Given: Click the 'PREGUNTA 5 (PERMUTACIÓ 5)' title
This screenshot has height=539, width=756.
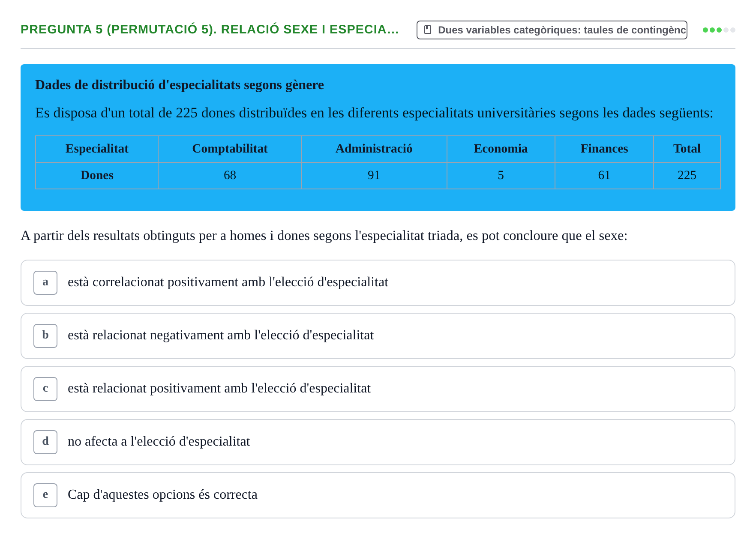Looking at the screenshot, I should tap(210, 30).
